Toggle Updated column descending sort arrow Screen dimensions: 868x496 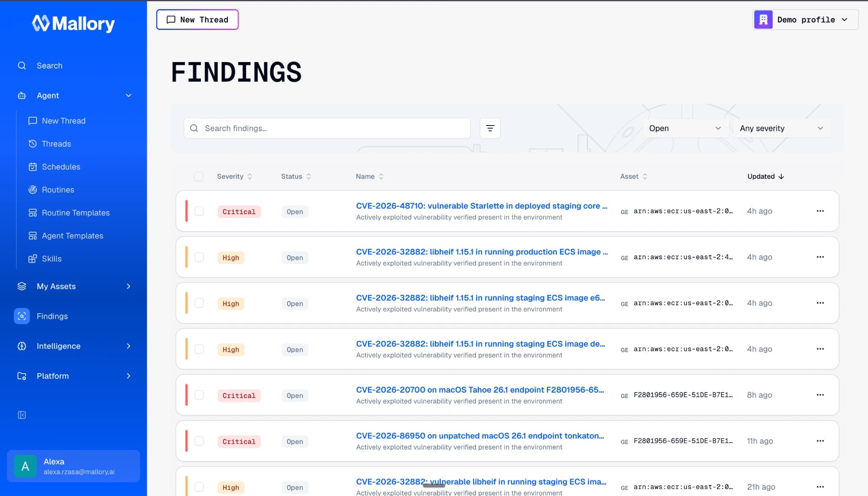click(x=781, y=176)
